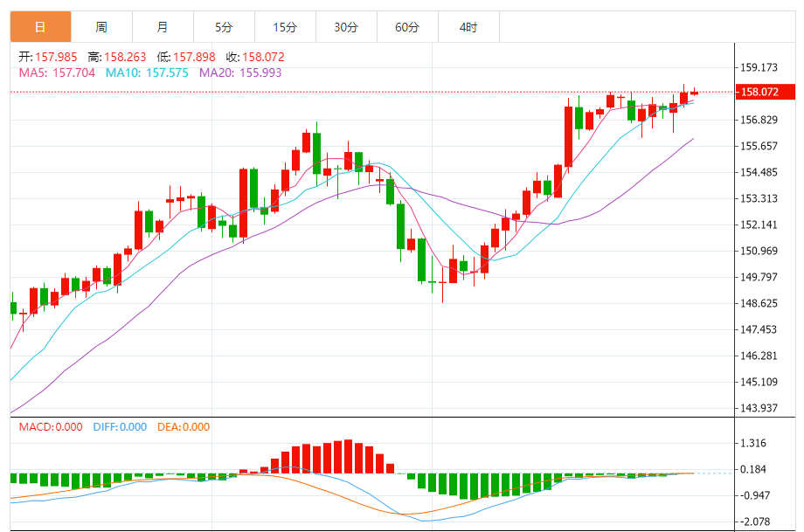Click the MA5 157.704 indicator label

point(57,73)
